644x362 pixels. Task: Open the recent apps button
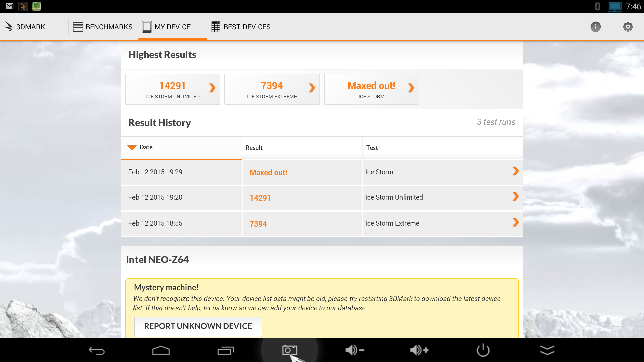(226, 350)
